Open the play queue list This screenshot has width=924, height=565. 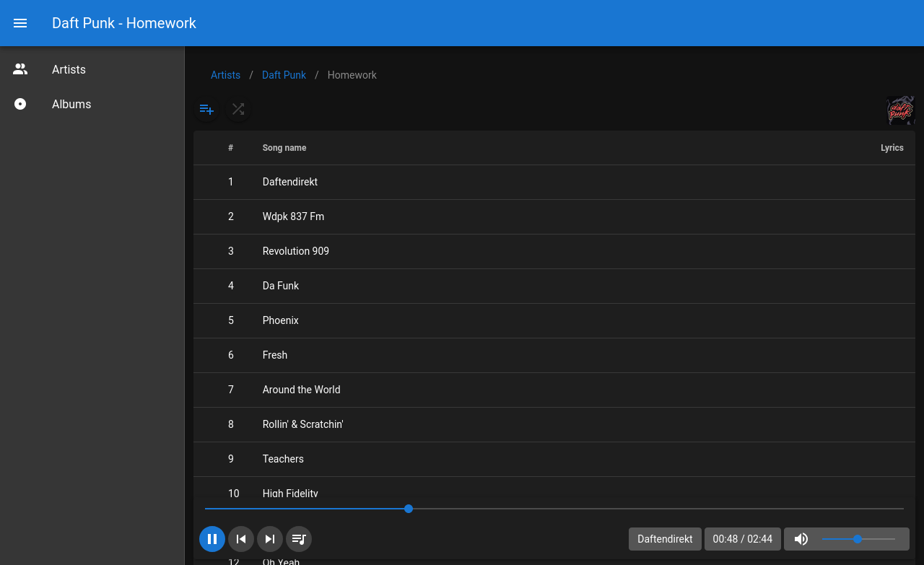coord(299,539)
